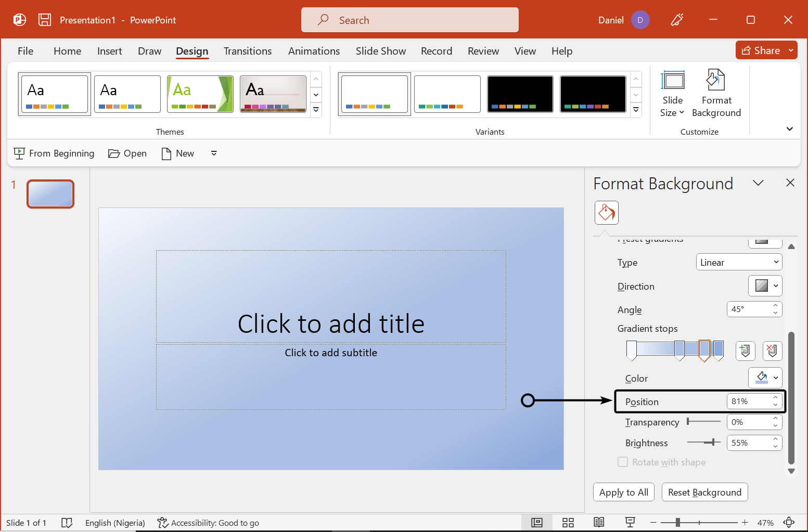Click the Save icon in title bar
This screenshot has width=808, height=532.
(x=45, y=20)
